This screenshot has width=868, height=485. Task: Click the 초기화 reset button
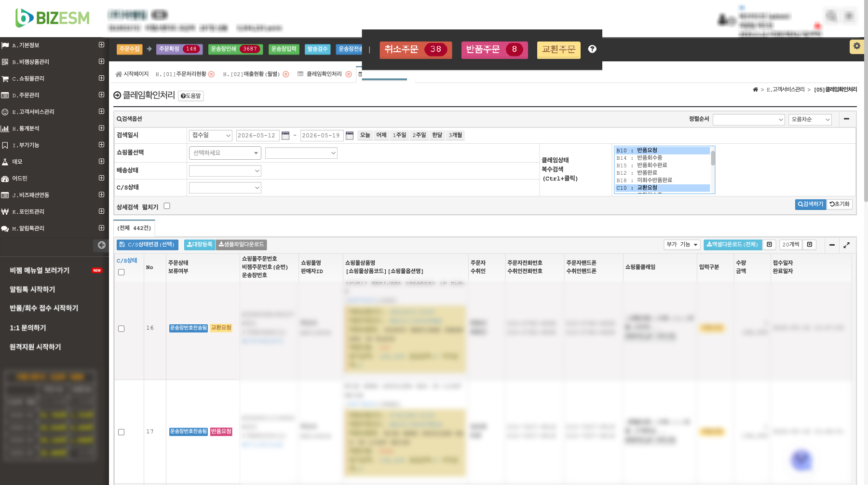pyautogui.click(x=840, y=205)
